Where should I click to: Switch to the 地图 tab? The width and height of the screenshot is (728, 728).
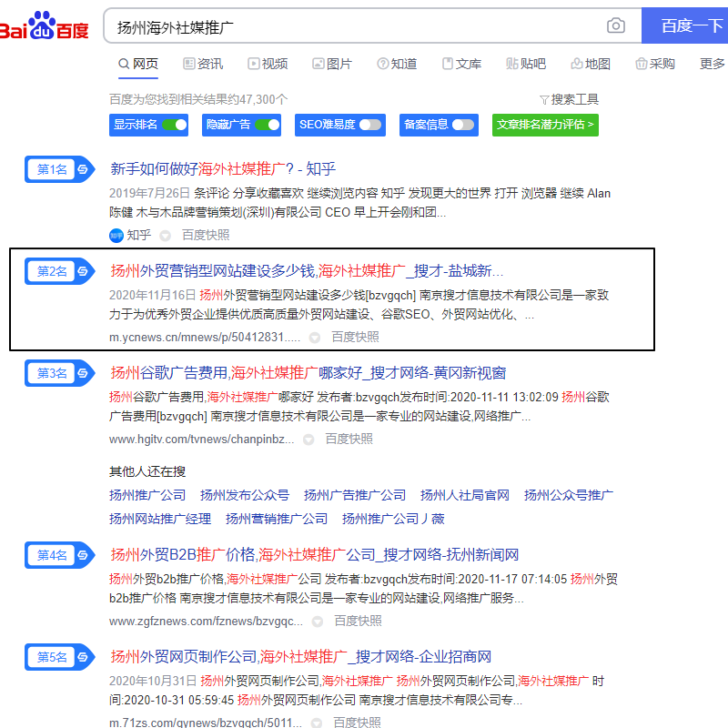click(591, 64)
